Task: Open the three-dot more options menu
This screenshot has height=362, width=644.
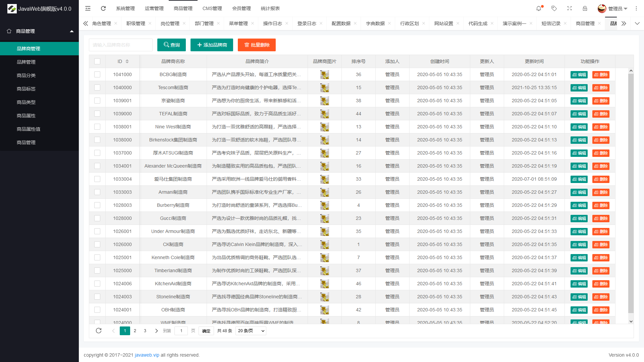Action: click(636, 8)
